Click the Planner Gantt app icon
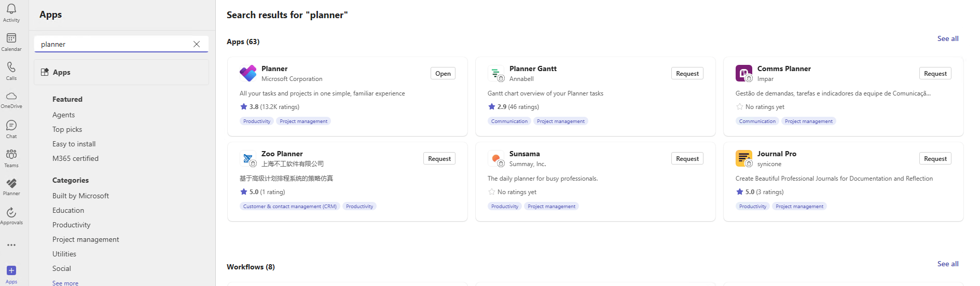Viewport: 980px width, 286px height. click(496, 73)
